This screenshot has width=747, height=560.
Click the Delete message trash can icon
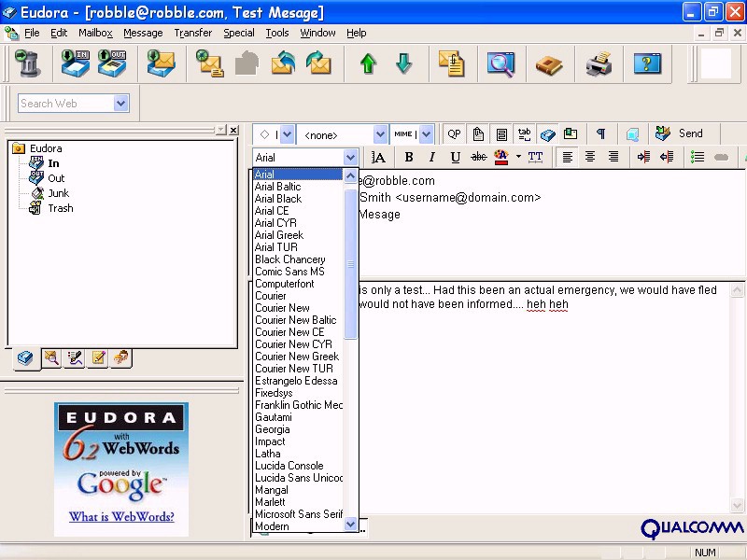coord(28,63)
